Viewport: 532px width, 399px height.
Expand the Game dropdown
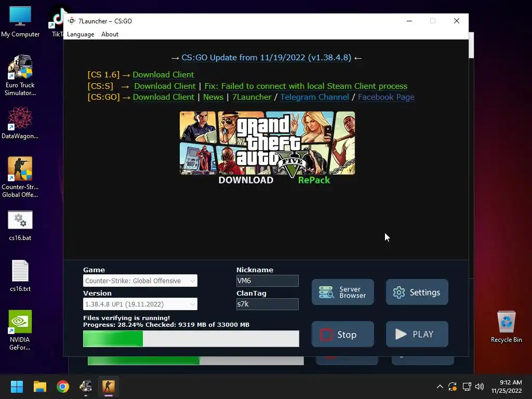point(140,281)
